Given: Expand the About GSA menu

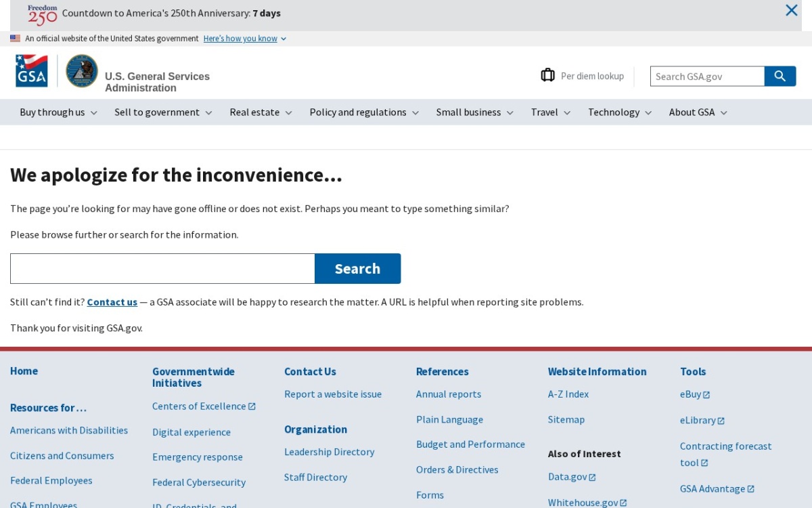Looking at the screenshot, I should pyautogui.click(x=698, y=112).
